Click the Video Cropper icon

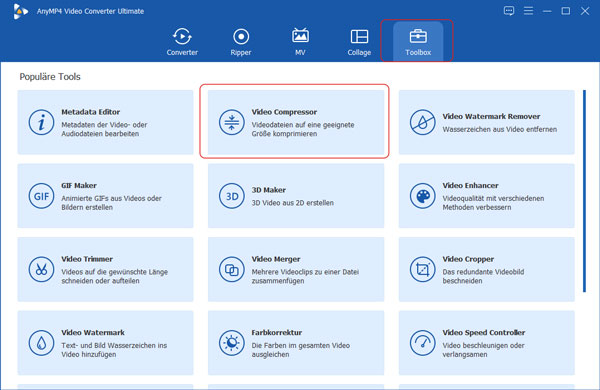(x=422, y=269)
